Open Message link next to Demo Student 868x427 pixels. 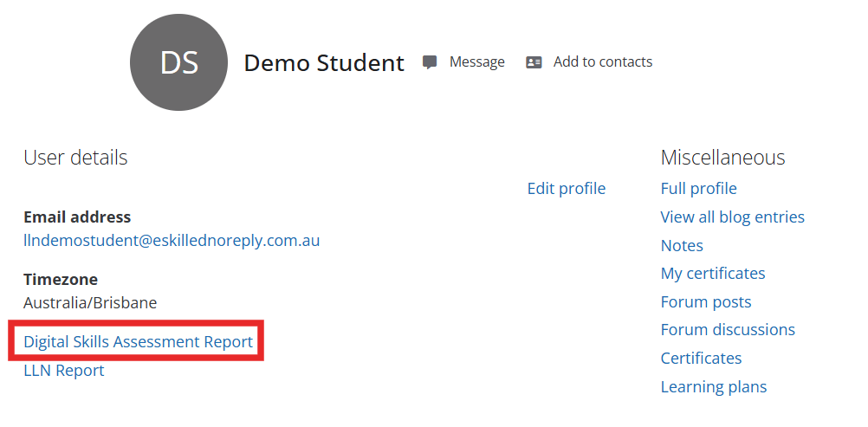[476, 62]
